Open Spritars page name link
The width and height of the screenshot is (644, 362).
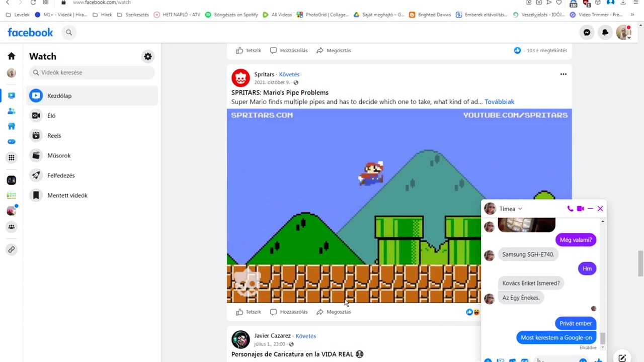tap(264, 74)
